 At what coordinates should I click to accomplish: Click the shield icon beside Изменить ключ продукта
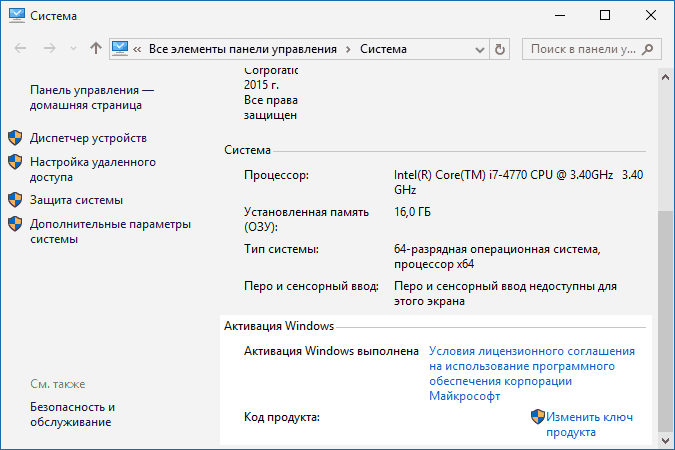point(537,417)
